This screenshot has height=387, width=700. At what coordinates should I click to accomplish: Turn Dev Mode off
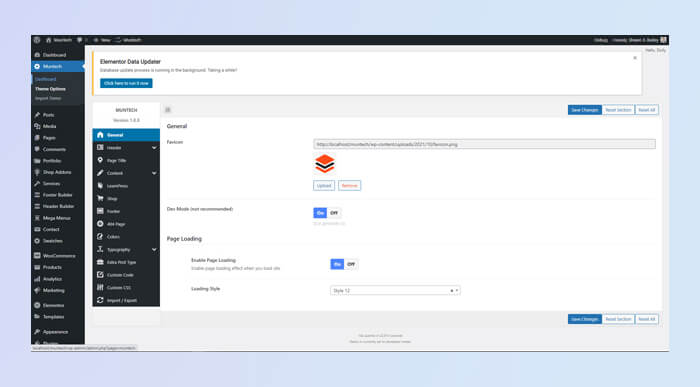pyautogui.click(x=334, y=213)
